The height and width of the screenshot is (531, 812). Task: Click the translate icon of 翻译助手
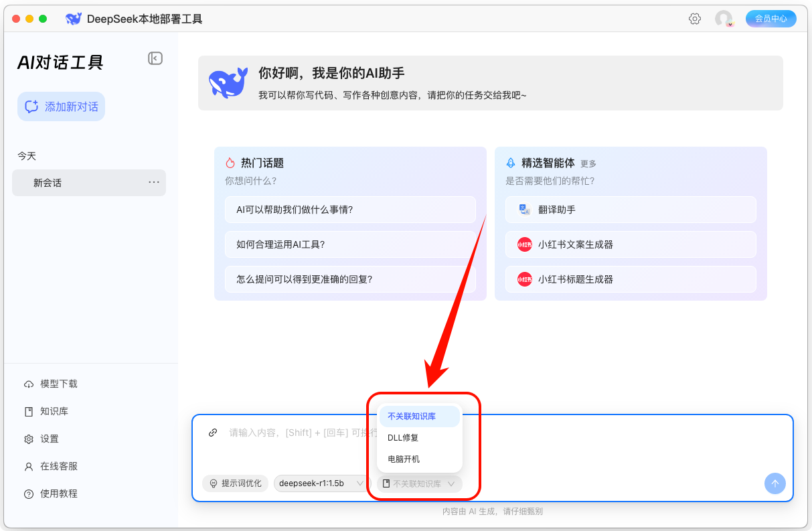(x=525, y=210)
